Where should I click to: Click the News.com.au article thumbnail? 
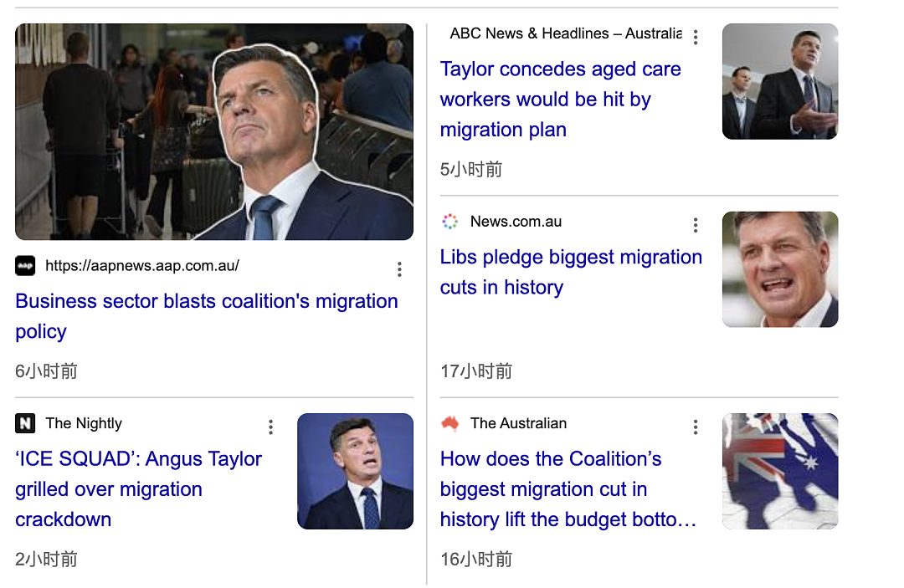780,269
